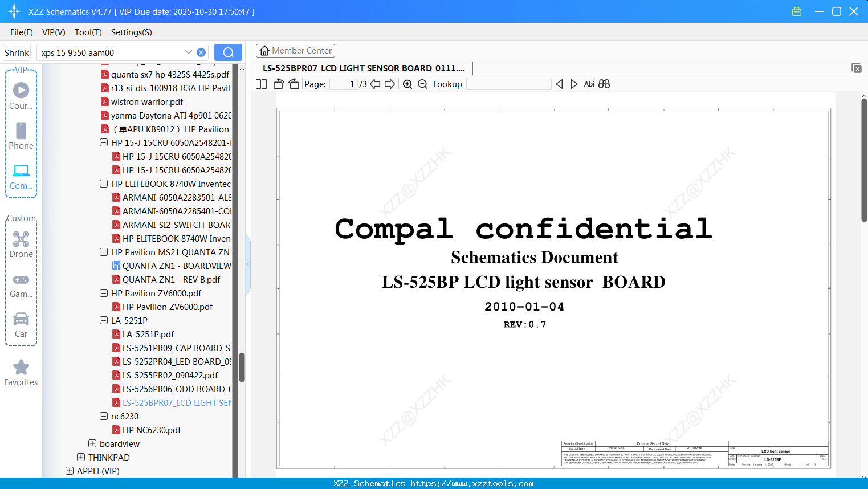
Task: Open HP NC6230.pdf
Action: pyautogui.click(x=146, y=430)
